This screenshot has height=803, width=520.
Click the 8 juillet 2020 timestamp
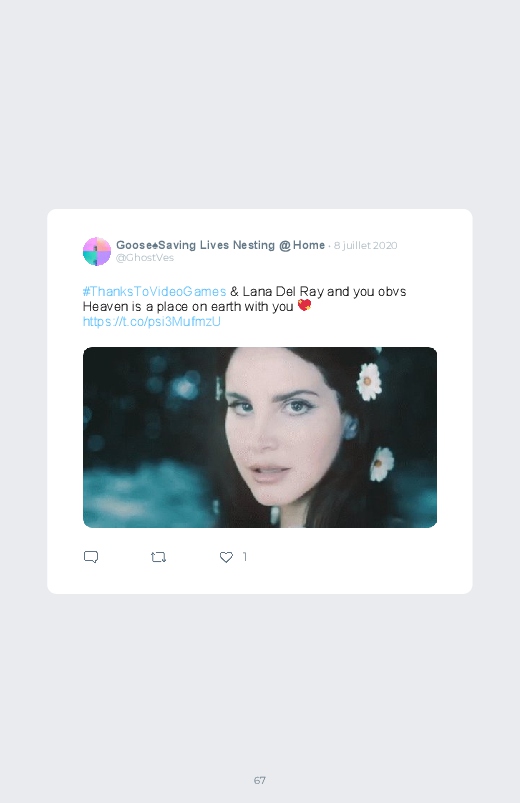pos(365,245)
